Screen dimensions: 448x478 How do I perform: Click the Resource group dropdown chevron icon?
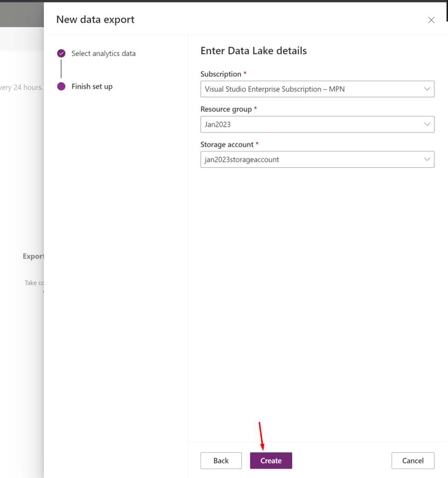427,124
